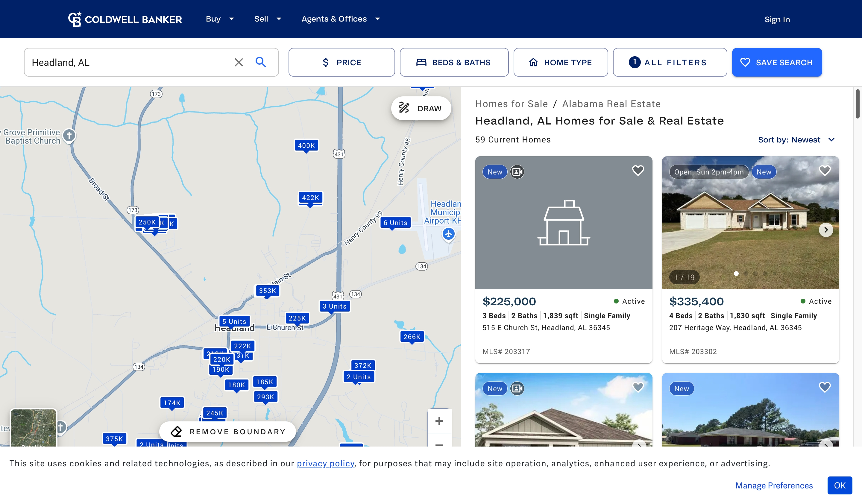Select the 250K map price marker
Image resolution: width=862 pixels, height=504 pixels.
tap(147, 222)
